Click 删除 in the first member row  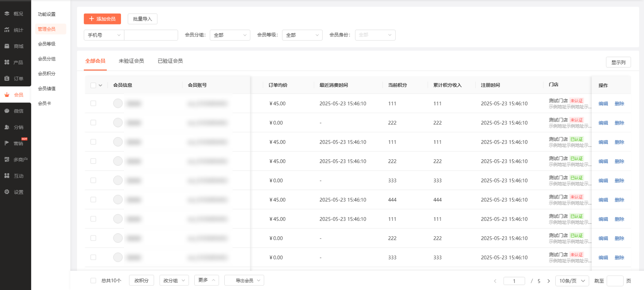(619, 104)
